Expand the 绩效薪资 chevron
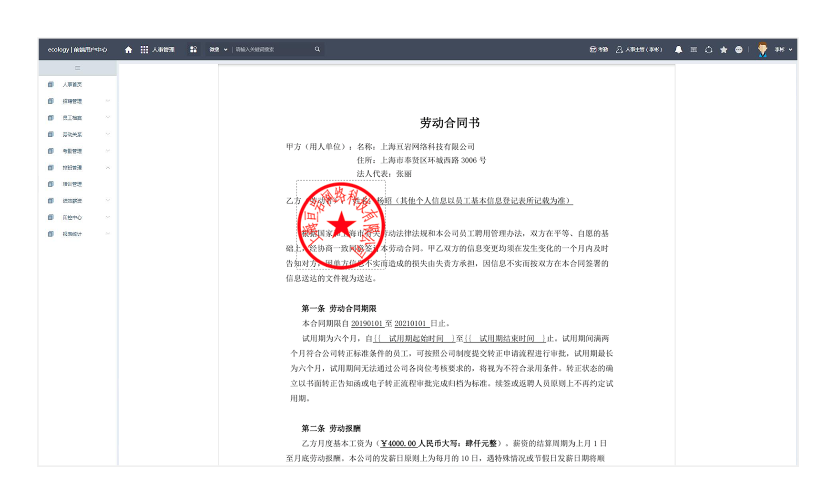Viewport: 836px width, 504px height. (x=108, y=200)
